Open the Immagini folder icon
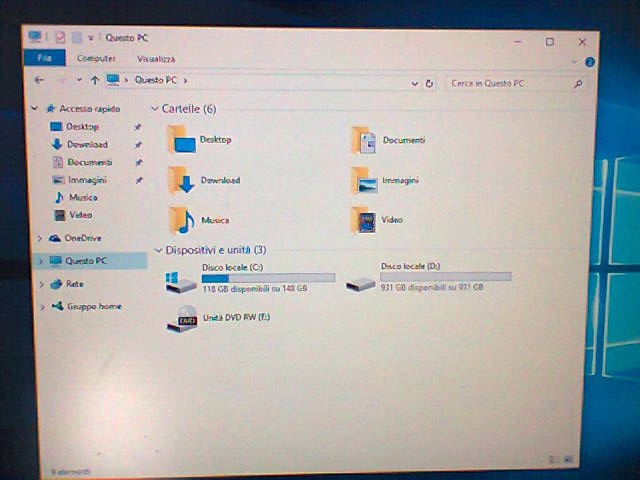The image size is (640, 480). click(x=364, y=181)
